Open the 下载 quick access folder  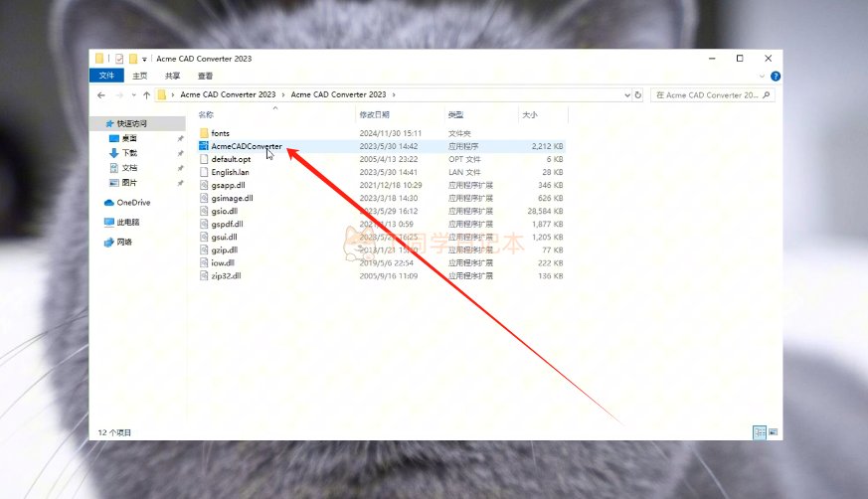click(x=129, y=153)
